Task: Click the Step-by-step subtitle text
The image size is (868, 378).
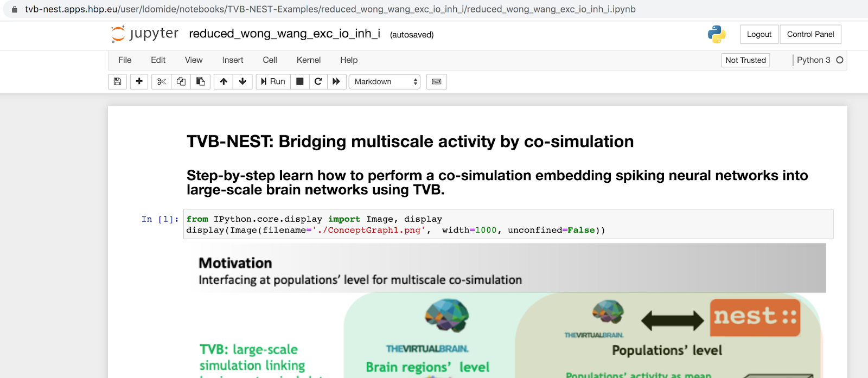Action: point(497,182)
